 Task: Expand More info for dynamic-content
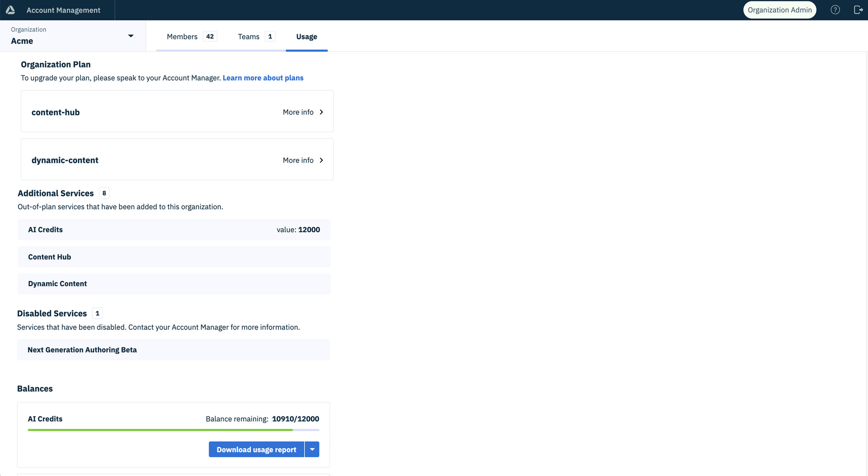[x=298, y=160]
